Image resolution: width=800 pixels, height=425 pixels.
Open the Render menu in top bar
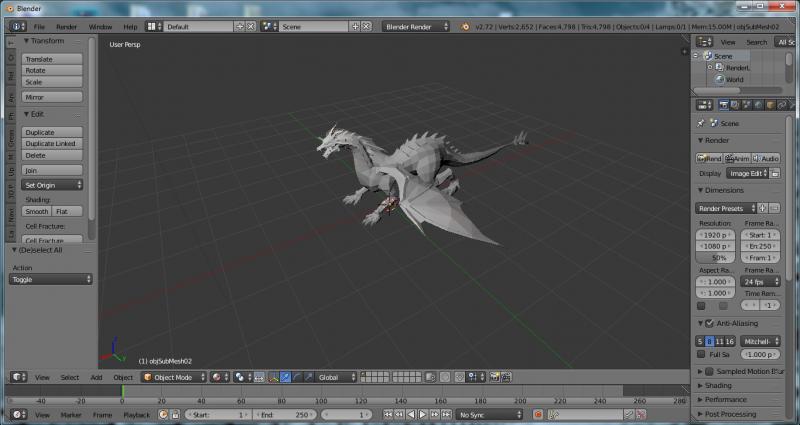[x=66, y=26]
